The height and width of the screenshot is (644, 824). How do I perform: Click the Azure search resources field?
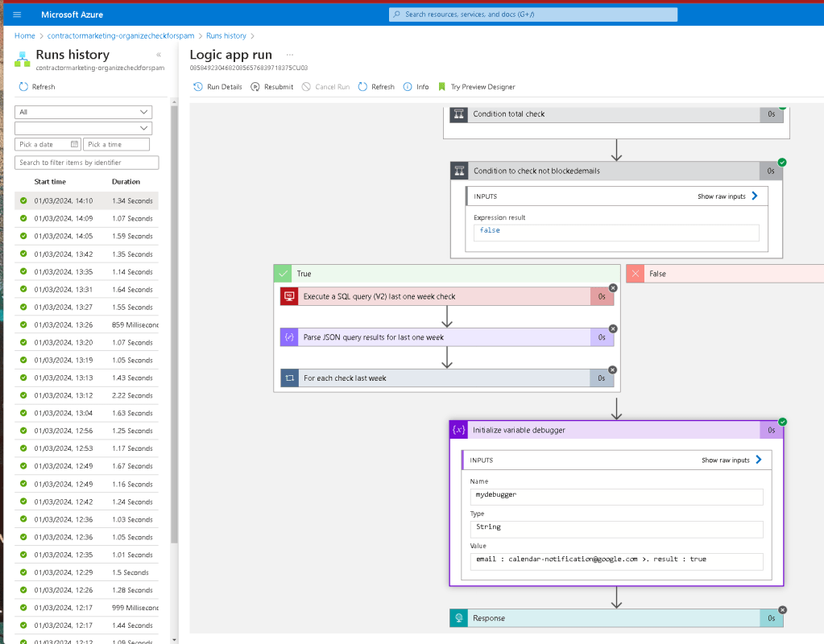tap(533, 14)
